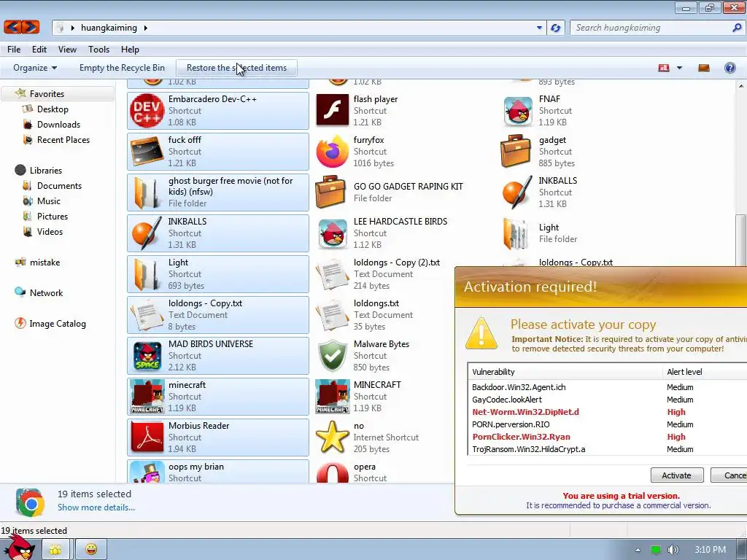Open the change view dropdown arrow
This screenshot has height=560, width=747.
(679, 68)
